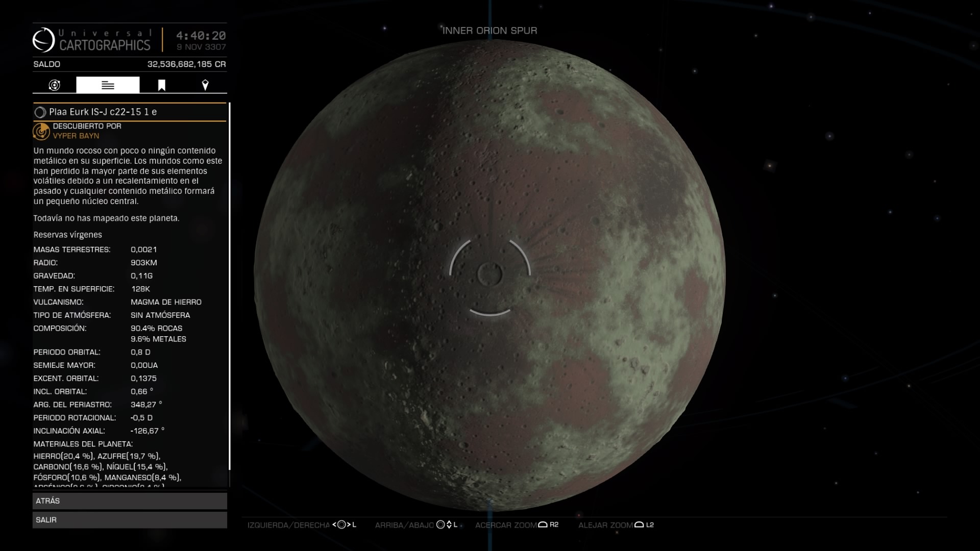
Task: Click the atmosphere value SIN ATMÓSFERA
Action: point(160,315)
